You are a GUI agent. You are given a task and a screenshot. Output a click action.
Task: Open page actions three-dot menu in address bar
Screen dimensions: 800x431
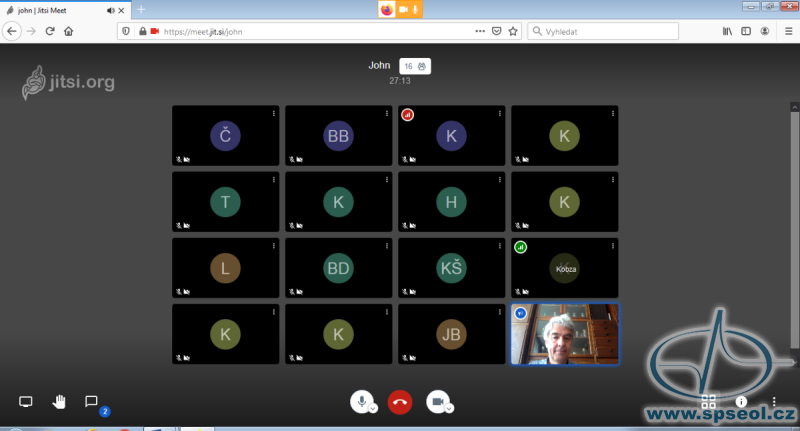click(480, 31)
